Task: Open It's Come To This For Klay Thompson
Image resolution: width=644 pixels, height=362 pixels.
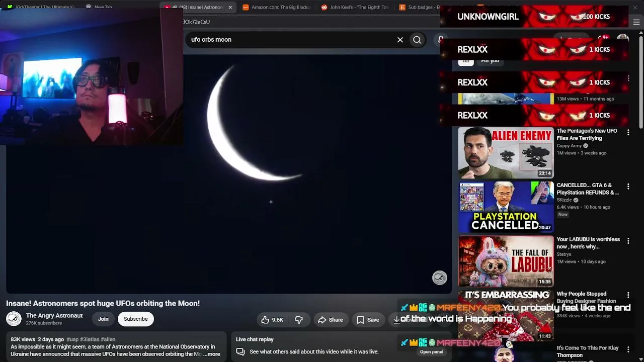Action: 588,351
